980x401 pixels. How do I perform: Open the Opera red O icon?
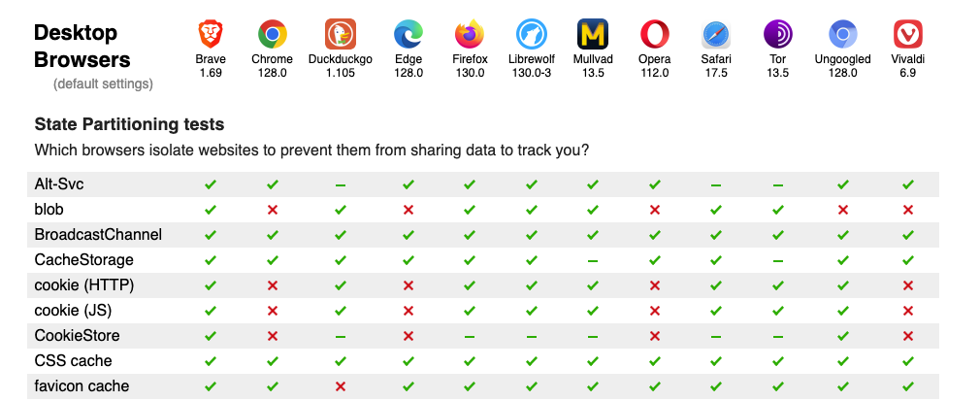pos(655,35)
